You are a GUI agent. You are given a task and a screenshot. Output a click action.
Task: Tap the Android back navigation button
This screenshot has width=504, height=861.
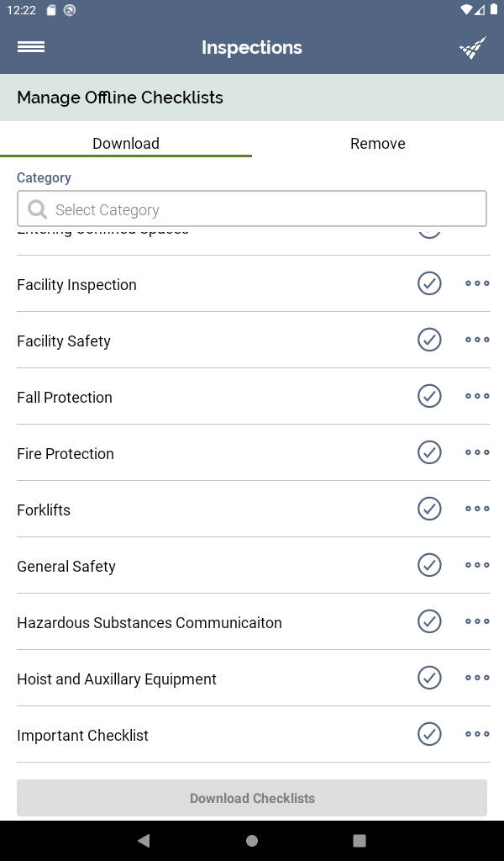pos(144,841)
